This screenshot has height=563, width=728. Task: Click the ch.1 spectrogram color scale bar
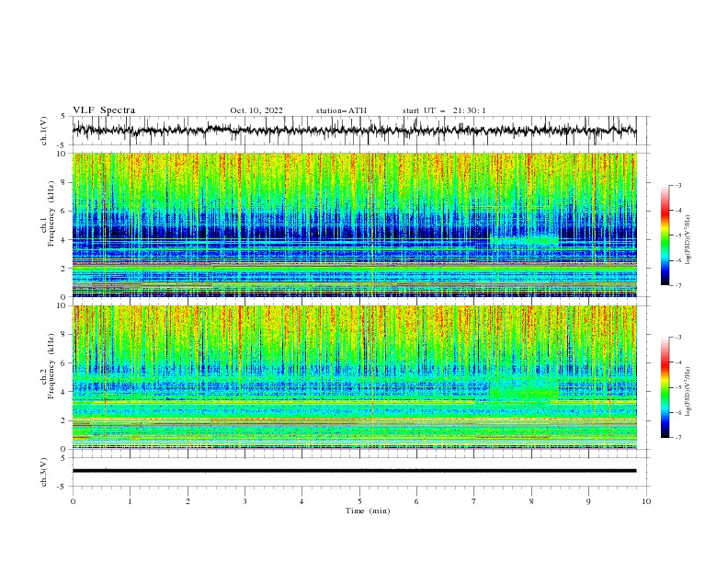665,235
